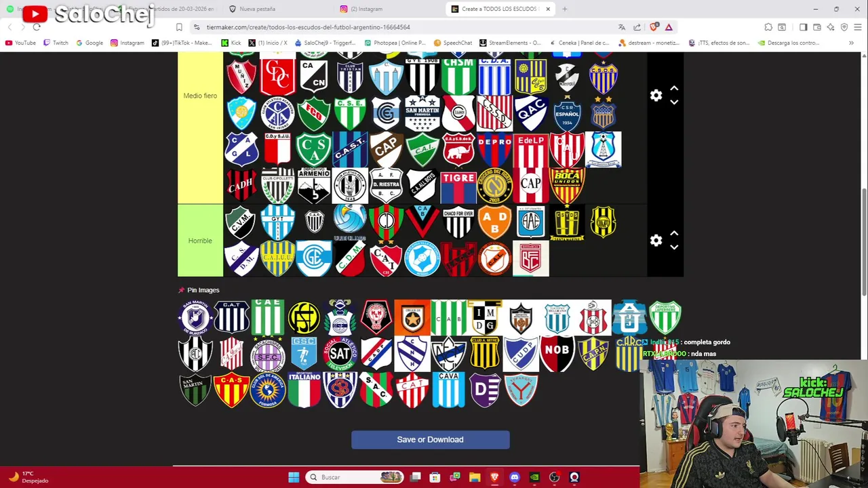Select the San Martin de Burzaco crest
This screenshot has width=868, height=488.
click(195, 317)
